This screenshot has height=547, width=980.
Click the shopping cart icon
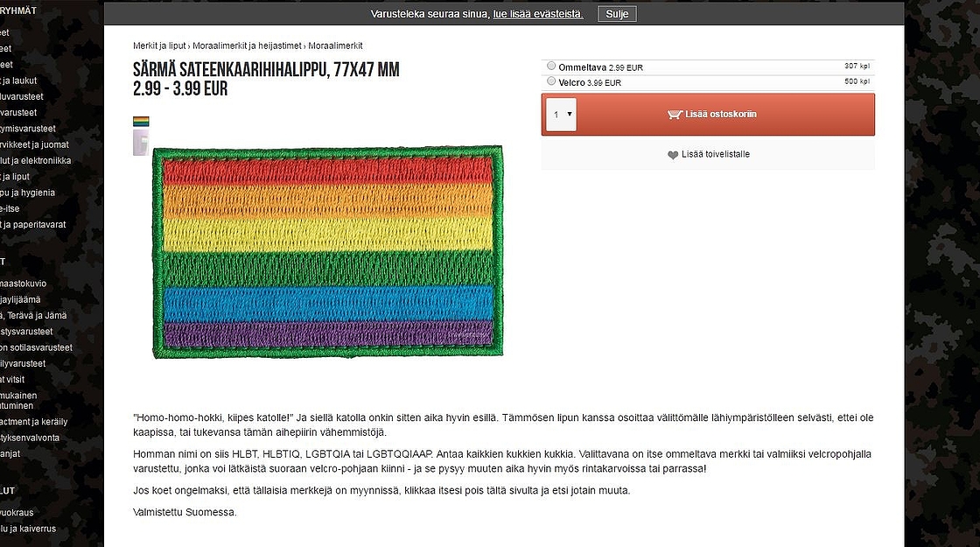[x=675, y=115]
